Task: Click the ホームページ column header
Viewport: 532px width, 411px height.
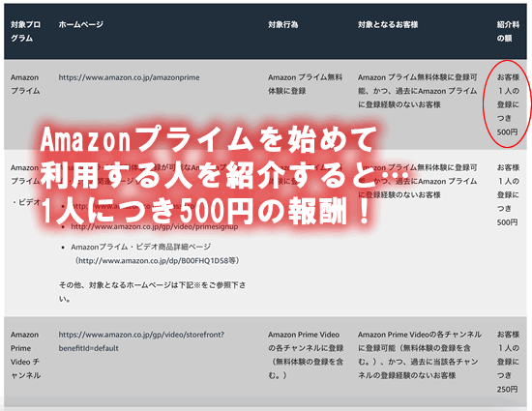Action: click(80, 24)
